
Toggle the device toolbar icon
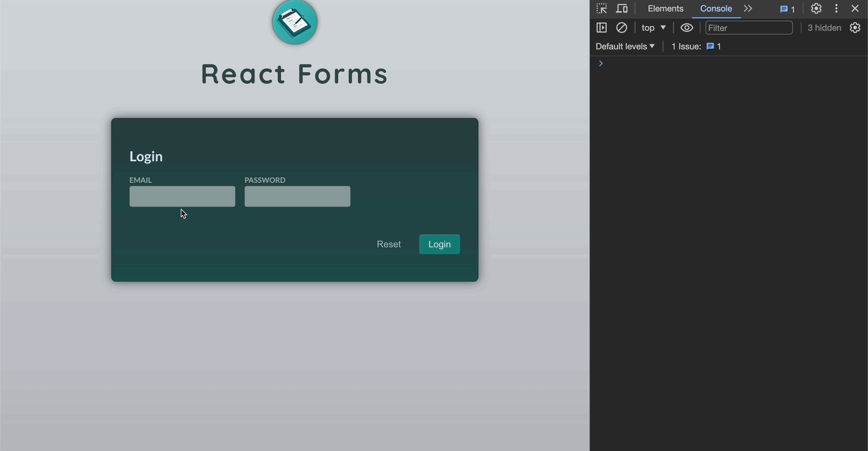click(x=622, y=9)
